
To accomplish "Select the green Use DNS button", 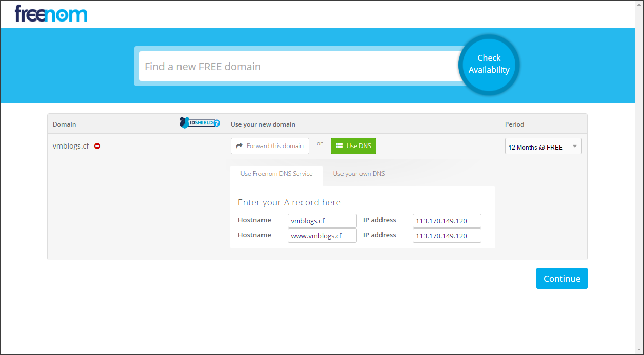I will click(353, 146).
